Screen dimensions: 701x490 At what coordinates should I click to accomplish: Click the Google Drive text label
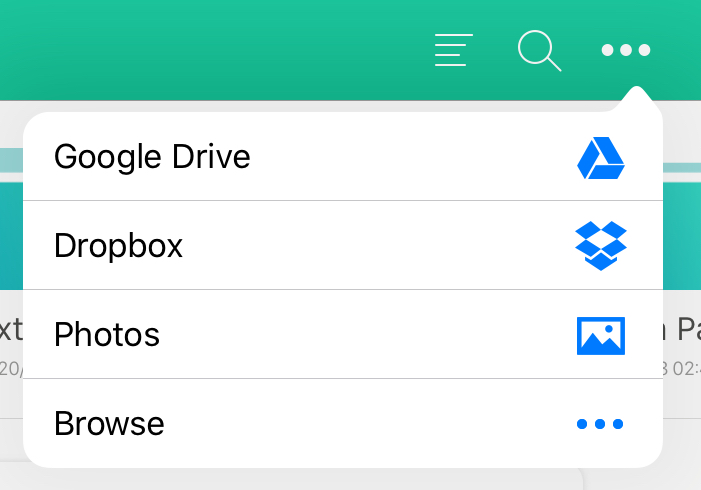tap(152, 157)
